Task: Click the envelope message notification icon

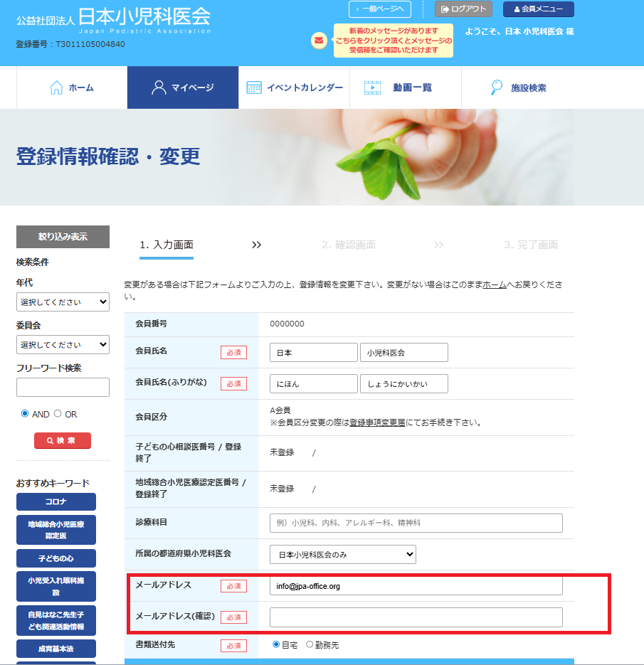Action: point(319,41)
